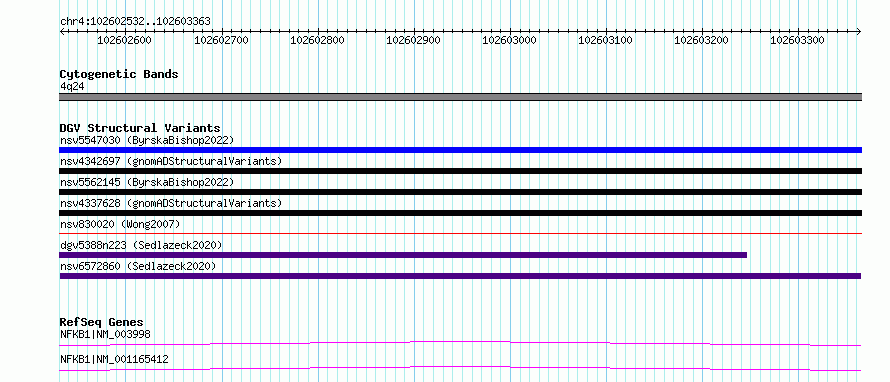Click ruler tick label 102603200
890x382 pixels.
click(x=701, y=40)
